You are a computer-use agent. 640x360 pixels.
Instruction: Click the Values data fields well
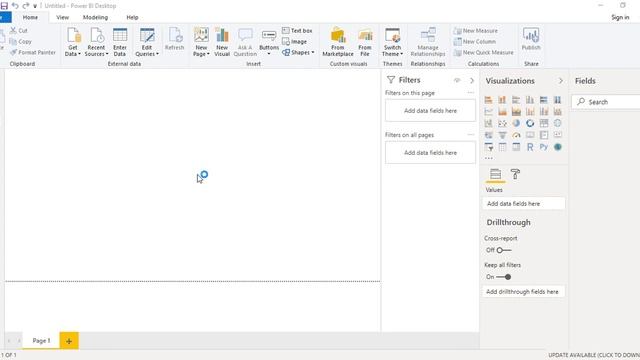tap(524, 204)
